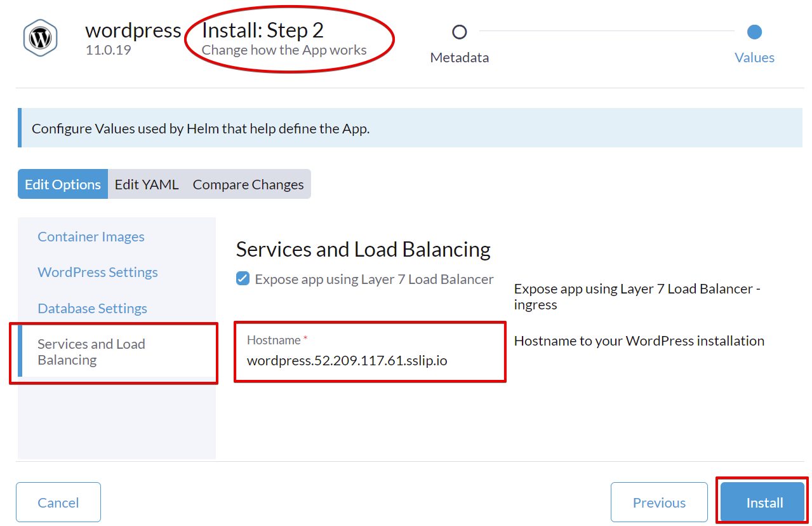Click the Services and Load Balancing heading

(x=363, y=249)
